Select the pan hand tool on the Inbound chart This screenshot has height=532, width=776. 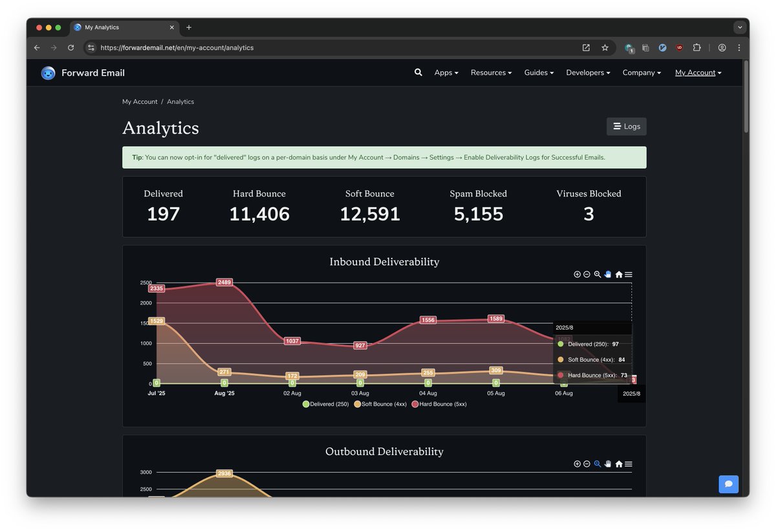coord(608,275)
